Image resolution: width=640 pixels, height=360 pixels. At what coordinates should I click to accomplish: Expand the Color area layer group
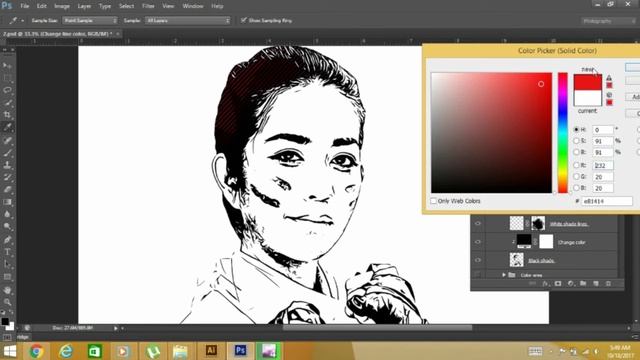coord(504,275)
